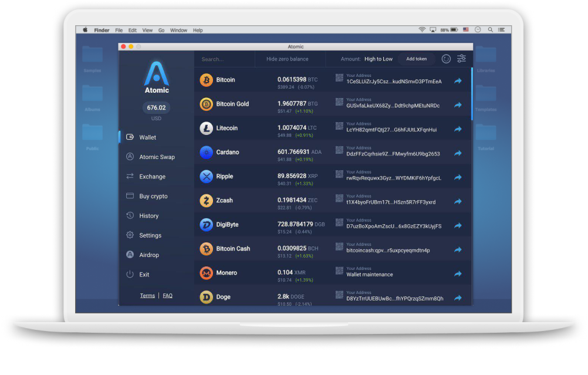Click the battery status icon
Viewport: 588px width, 375px height.
point(454,29)
